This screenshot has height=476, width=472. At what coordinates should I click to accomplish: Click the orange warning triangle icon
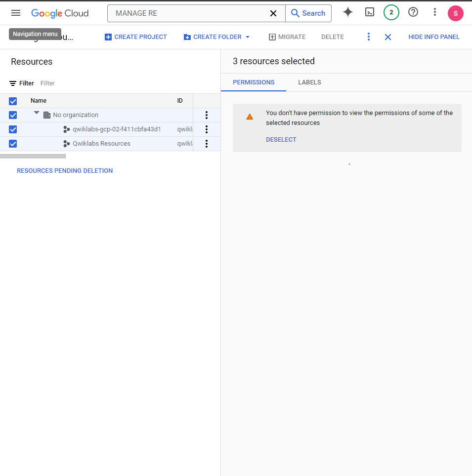tap(250, 117)
